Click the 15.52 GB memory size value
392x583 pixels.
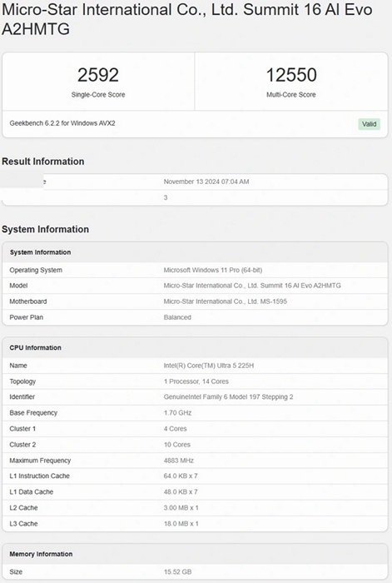[x=177, y=572]
